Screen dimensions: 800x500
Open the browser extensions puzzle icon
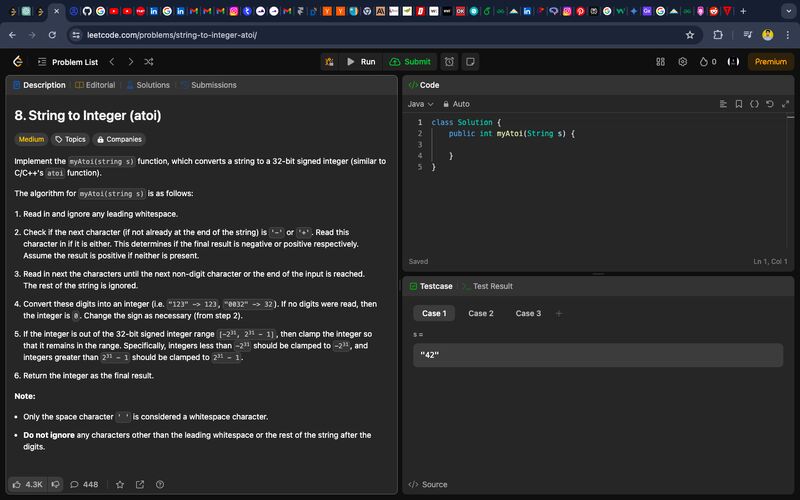(718, 35)
